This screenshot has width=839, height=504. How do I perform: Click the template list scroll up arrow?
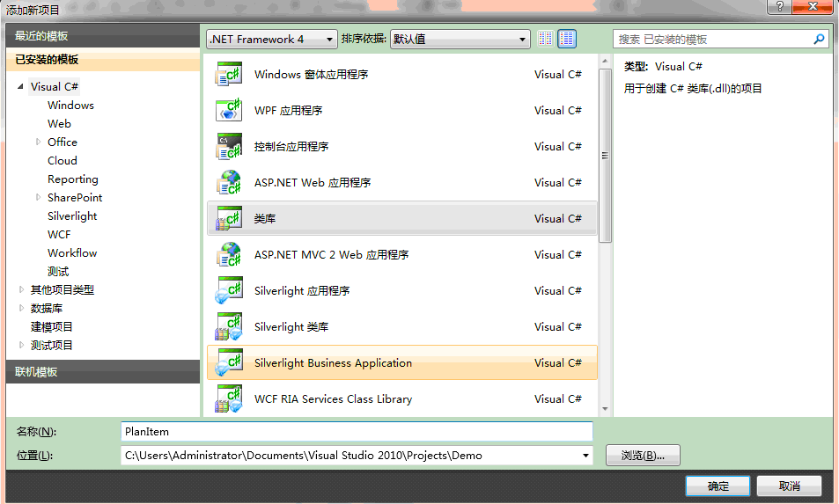coord(605,61)
